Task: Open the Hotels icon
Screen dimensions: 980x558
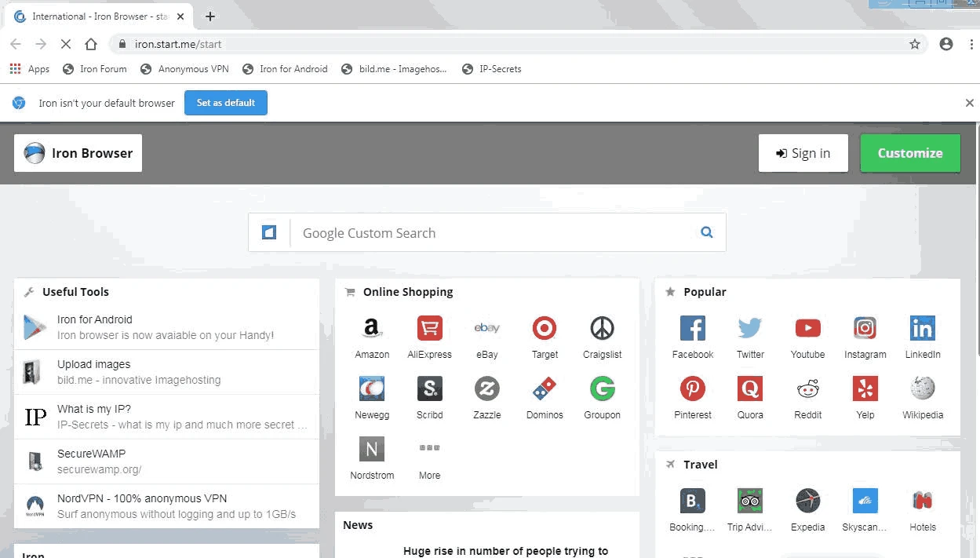Action: click(x=923, y=501)
